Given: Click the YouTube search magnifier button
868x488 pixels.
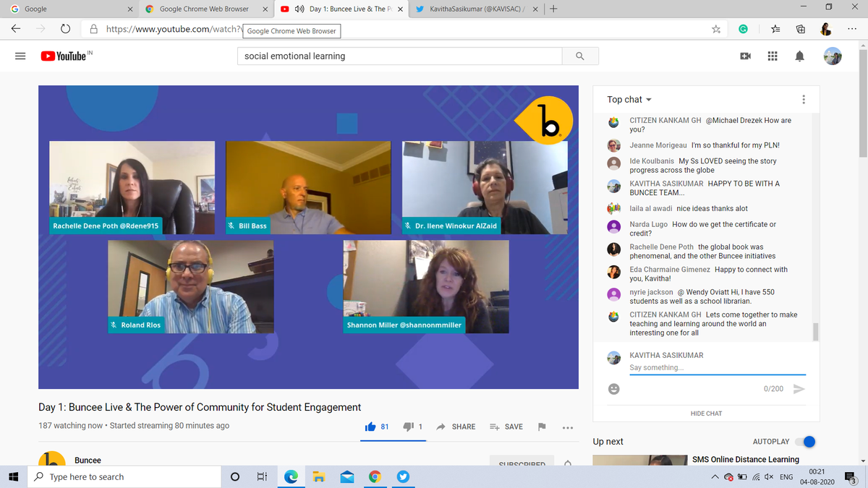Looking at the screenshot, I should [x=579, y=56].
